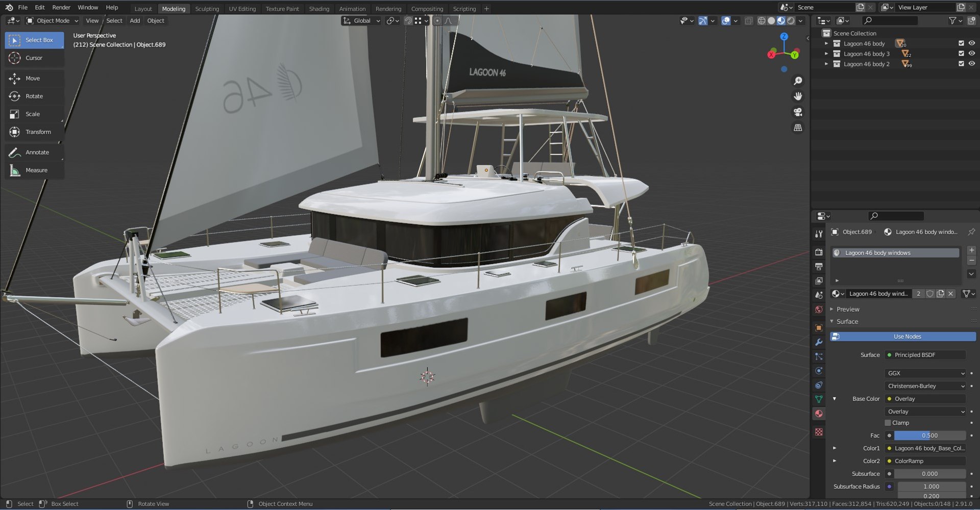
Task: Enable the Clamp checkbox
Action: coord(888,423)
